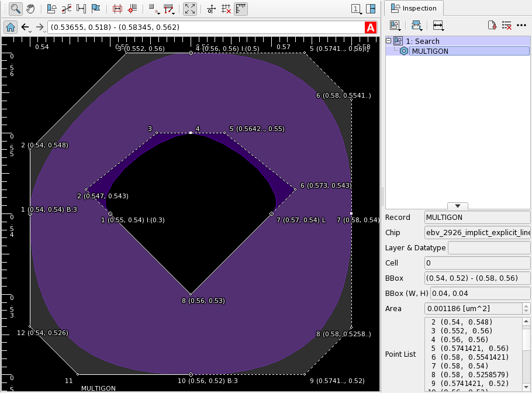Open inspection mode dropdown in panel toolbar
532x393 pixels.
396,26
